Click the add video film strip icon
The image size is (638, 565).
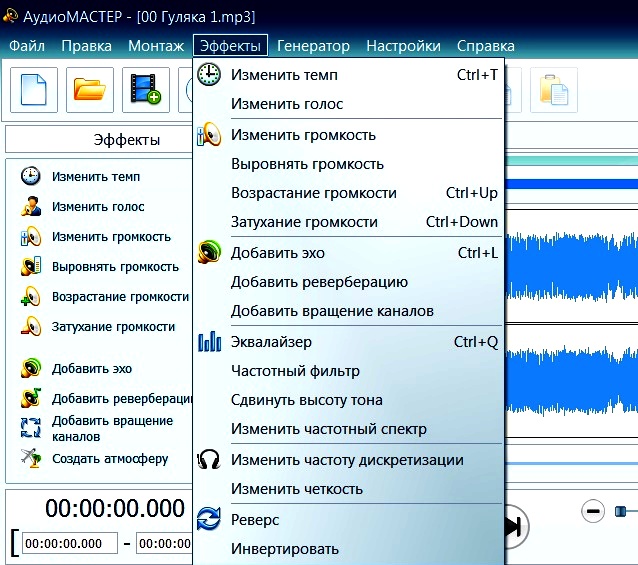(x=145, y=90)
